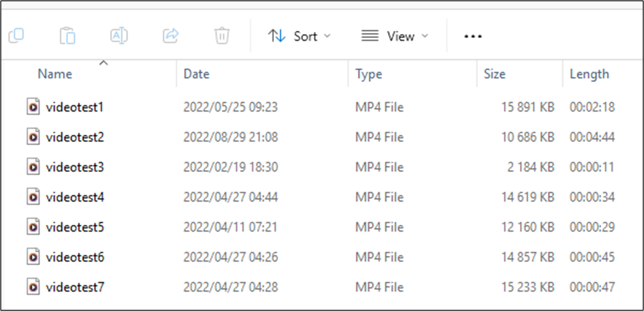Expand the View options dropdown

(394, 36)
